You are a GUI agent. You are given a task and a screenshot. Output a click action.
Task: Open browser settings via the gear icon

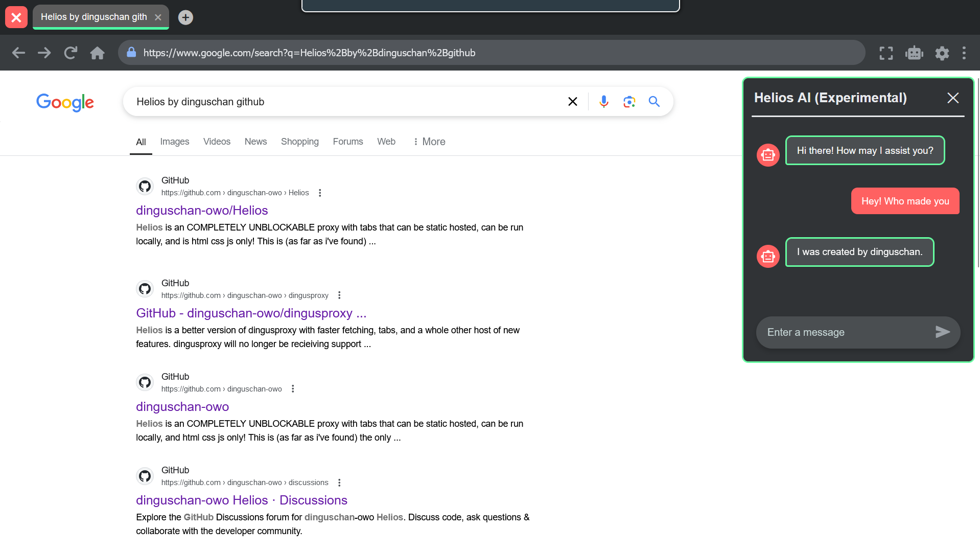point(942,53)
